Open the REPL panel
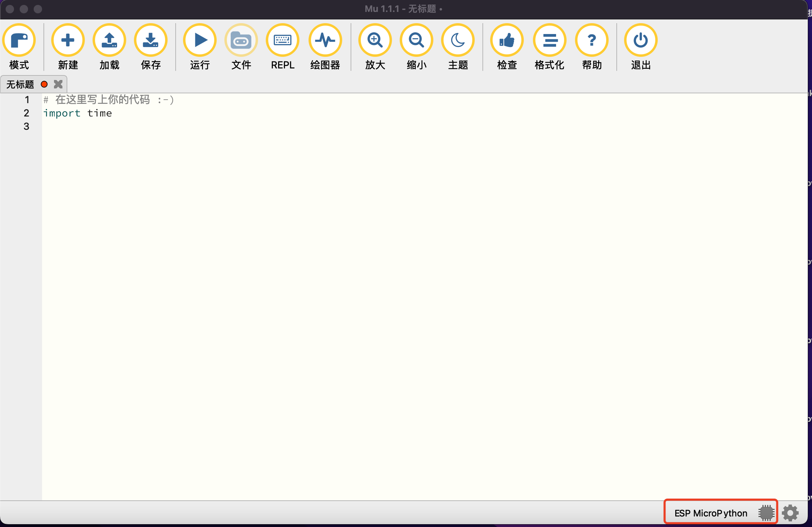Viewport: 812px width, 527px height. 282,46
